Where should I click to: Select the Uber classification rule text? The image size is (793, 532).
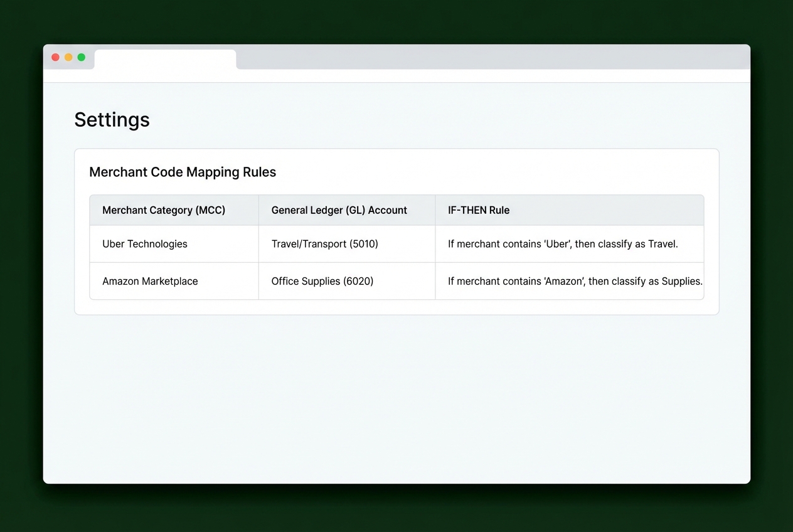(563, 244)
